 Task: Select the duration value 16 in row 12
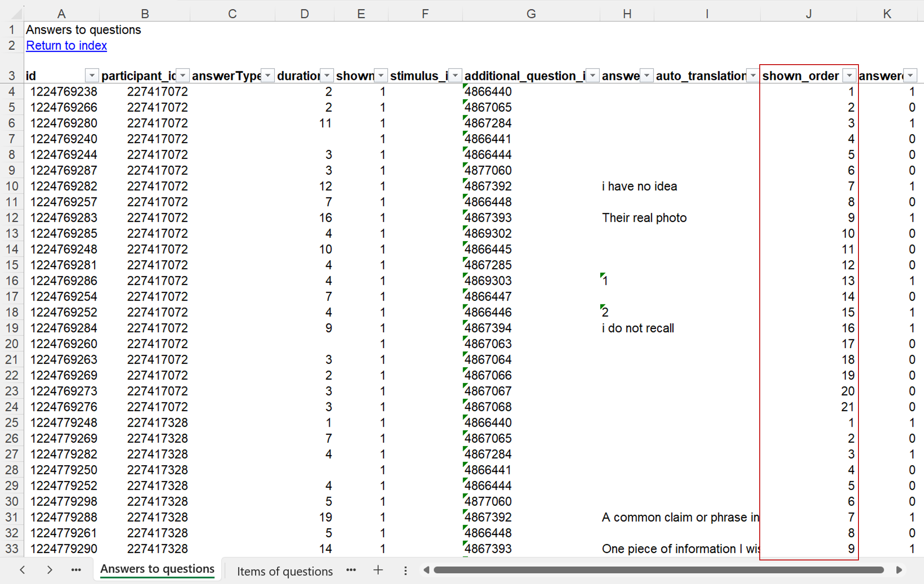click(x=305, y=218)
